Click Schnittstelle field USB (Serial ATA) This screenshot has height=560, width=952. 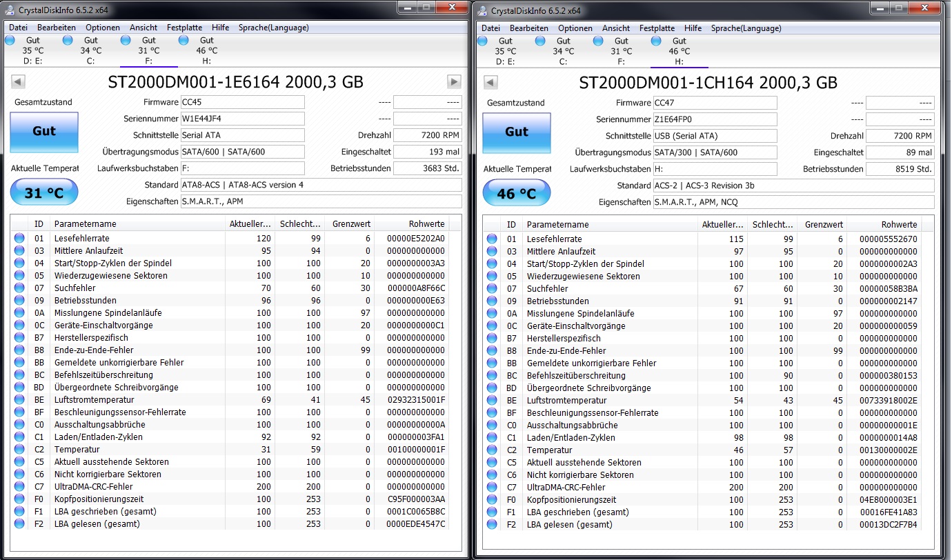715,136
